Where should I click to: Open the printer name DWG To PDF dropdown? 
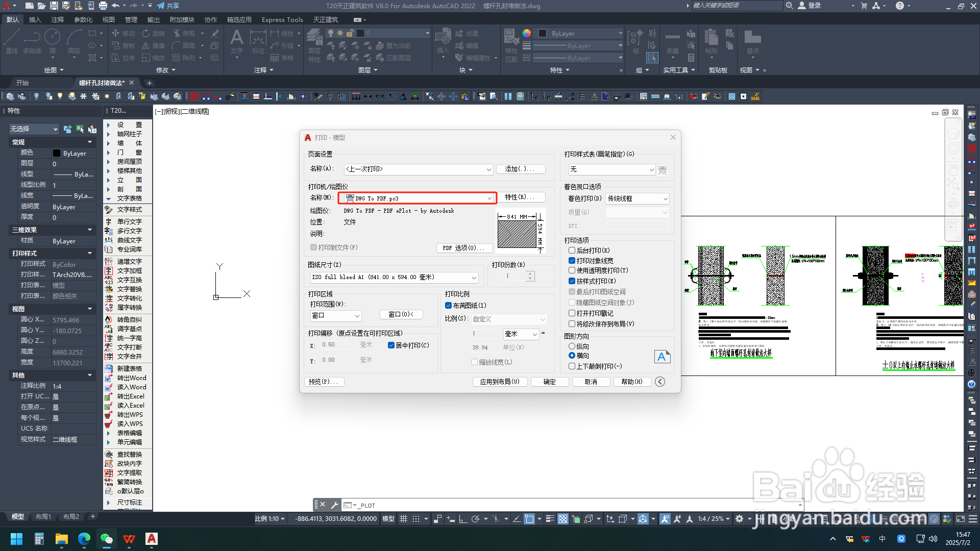tap(418, 198)
